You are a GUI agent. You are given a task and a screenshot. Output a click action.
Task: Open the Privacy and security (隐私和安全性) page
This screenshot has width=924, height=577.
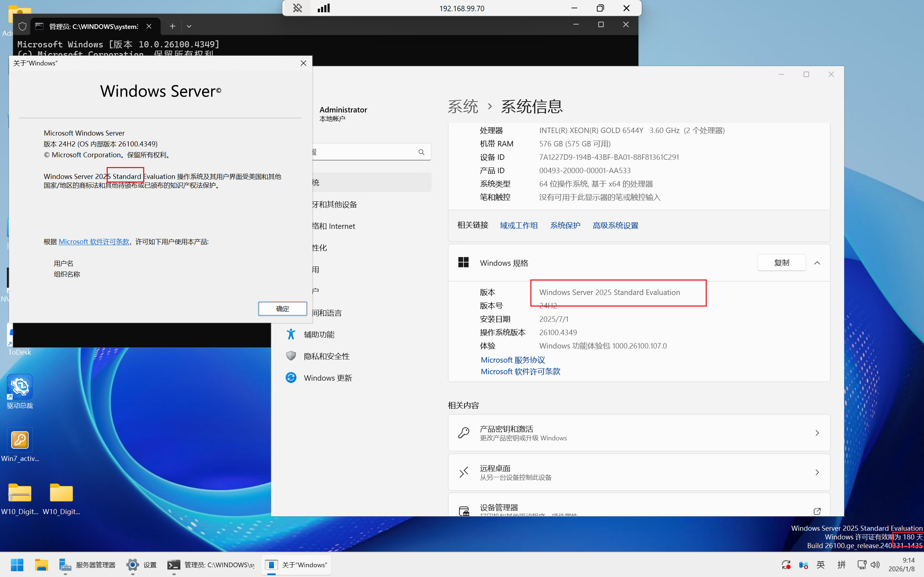[x=326, y=356]
